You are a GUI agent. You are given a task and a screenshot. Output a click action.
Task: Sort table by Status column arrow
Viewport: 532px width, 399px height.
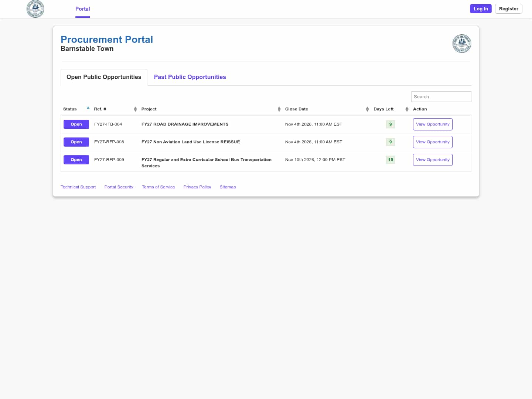point(88,108)
